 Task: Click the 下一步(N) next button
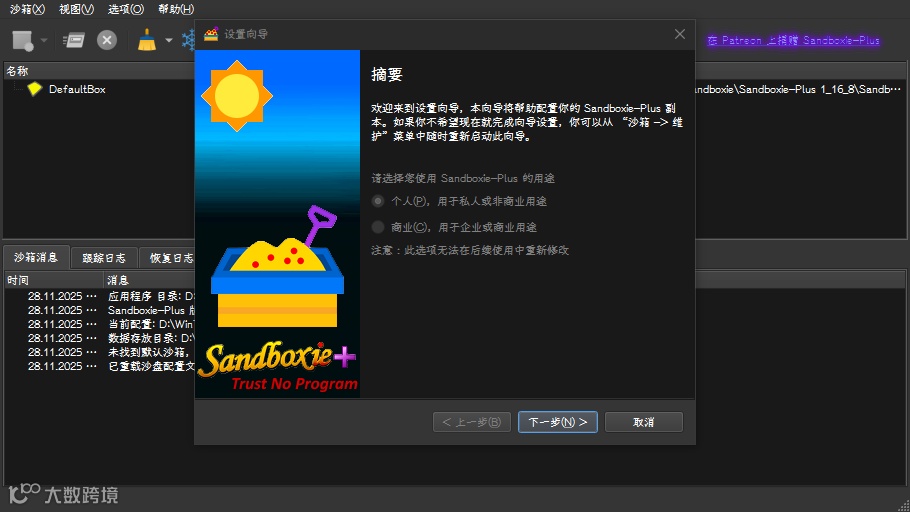tap(558, 422)
